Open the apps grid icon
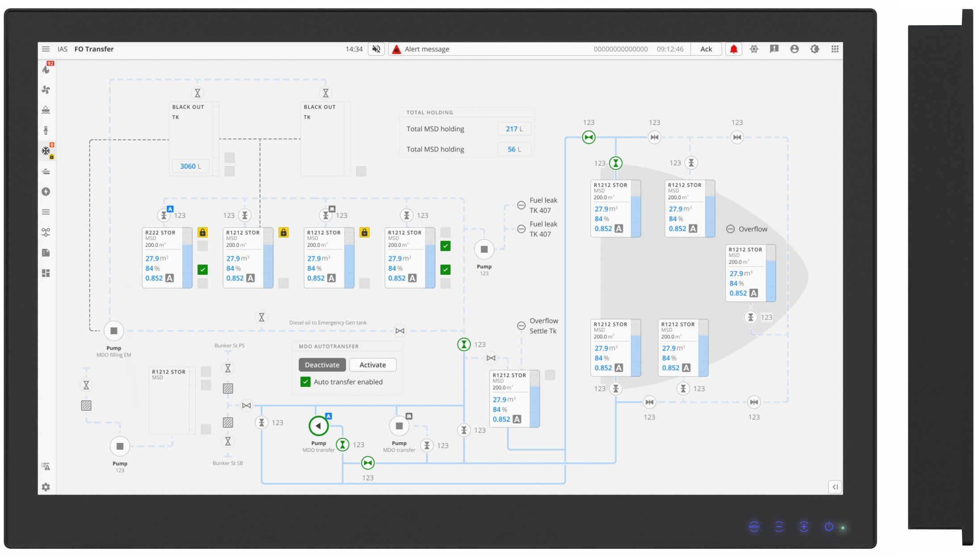Viewport: 980px width, 557px height. pyautogui.click(x=835, y=49)
